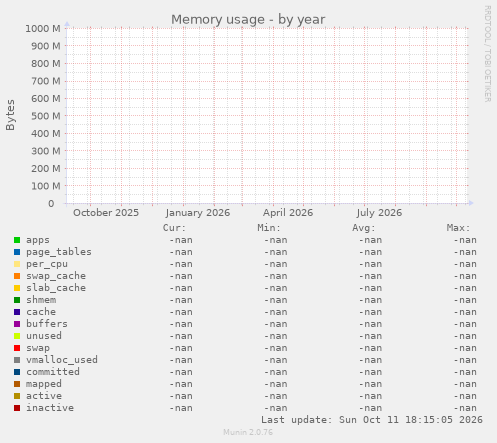Click the Max value for inactive
The image size is (497, 443).
[x=465, y=408]
